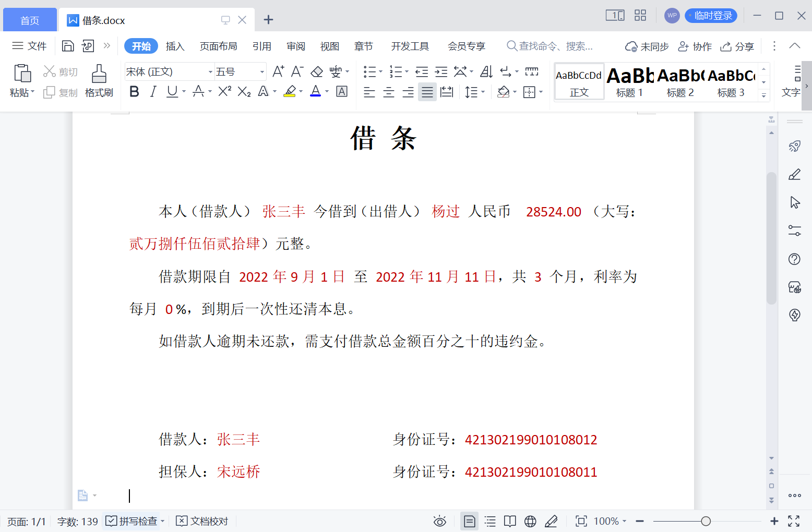Switch to the 插入 (Insert) ribbon tab
Viewport: 812px width, 532px height.
coord(175,46)
